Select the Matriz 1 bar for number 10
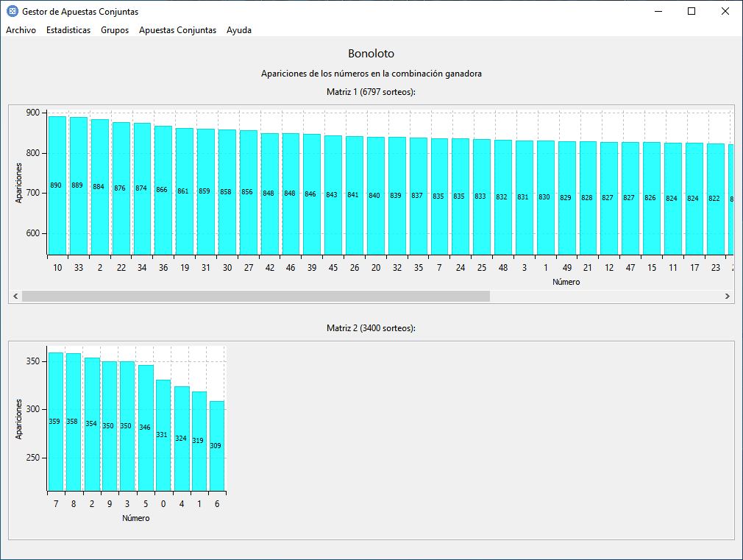This screenshot has width=743, height=560. (x=57, y=185)
